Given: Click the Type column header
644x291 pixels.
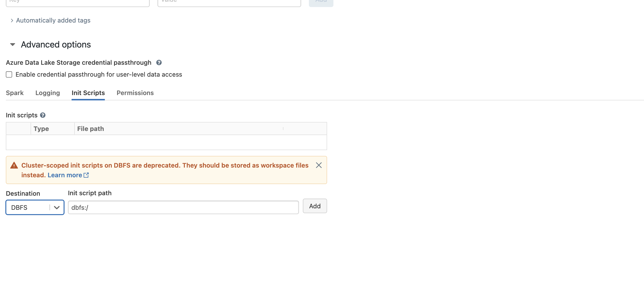Looking at the screenshot, I should 41,129.
